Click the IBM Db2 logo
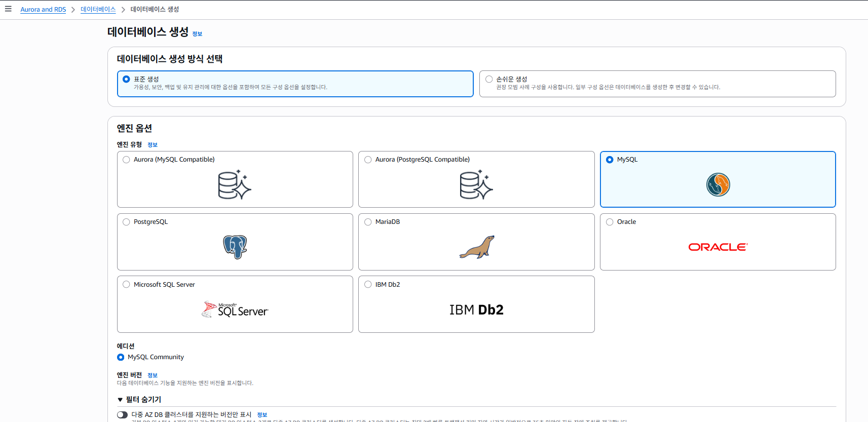The width and height of the screenshot is (868, 422). [x=476, y=310]
